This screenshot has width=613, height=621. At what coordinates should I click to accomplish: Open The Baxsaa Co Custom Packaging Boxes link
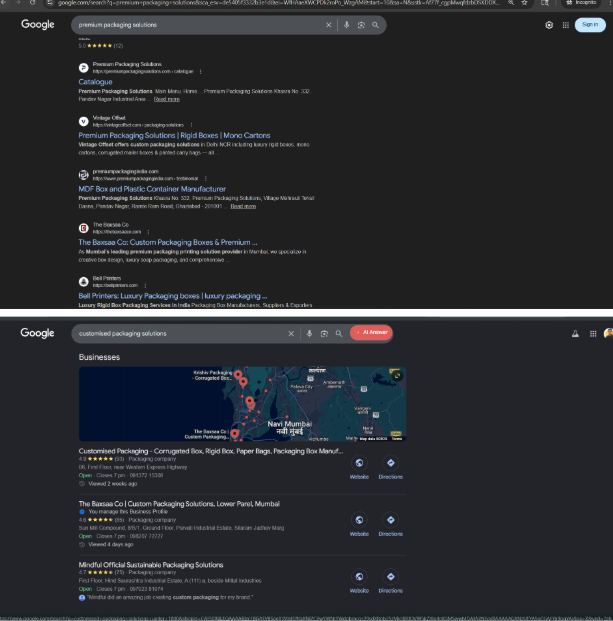pyautogui.click(x=168, y=242)
